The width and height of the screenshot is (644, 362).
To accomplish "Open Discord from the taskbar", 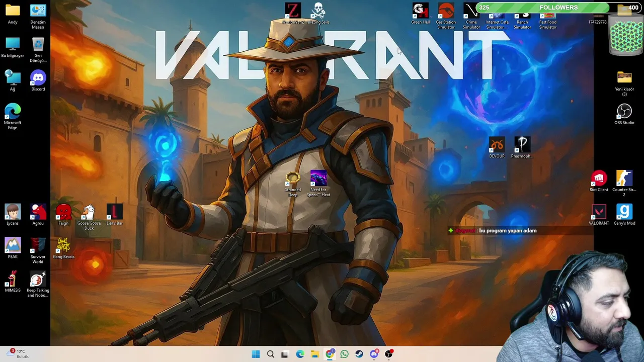I will pyautogui.click(x=374, y=354).
